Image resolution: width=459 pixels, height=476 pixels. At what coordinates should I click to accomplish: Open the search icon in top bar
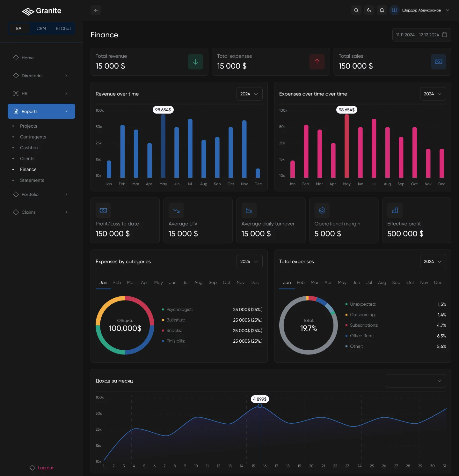(x=356, y=10)
